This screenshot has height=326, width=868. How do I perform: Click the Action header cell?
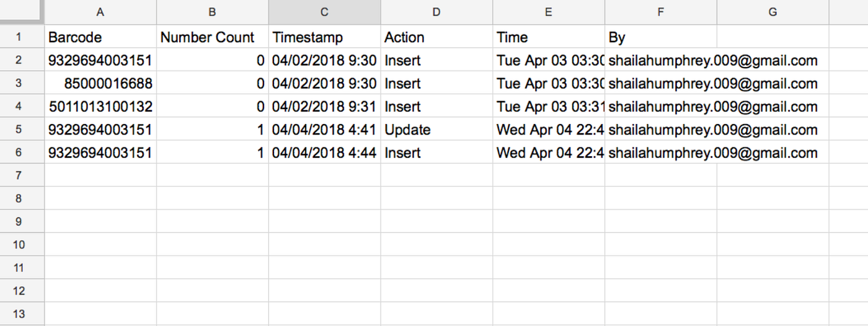click(x=436, y=37)
